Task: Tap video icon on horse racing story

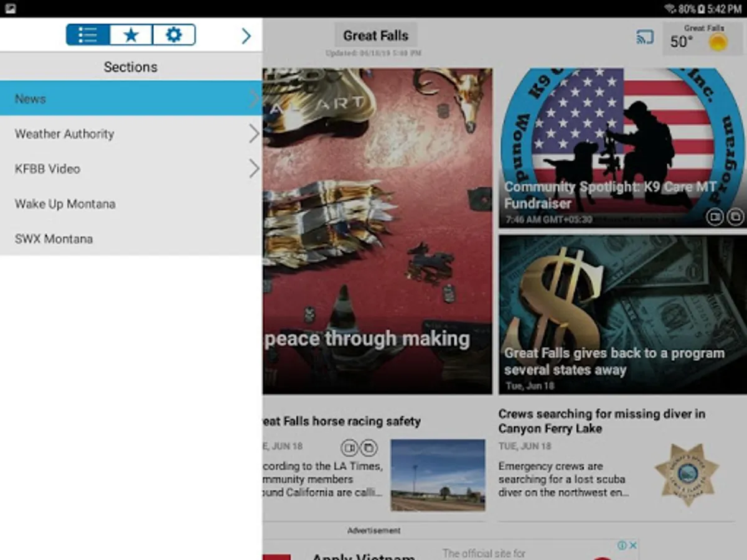Action: tap(349, 447)
